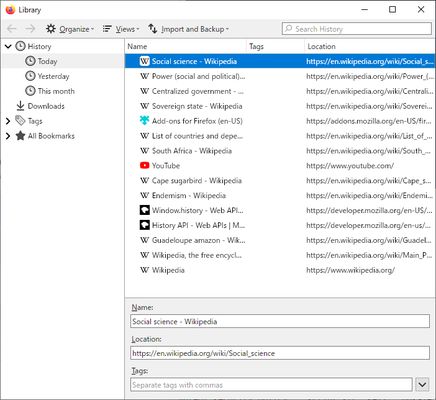436x400 pixels.
Task: Click the https://www.youtube.com/ location cell
Action: tap(350, 166)
